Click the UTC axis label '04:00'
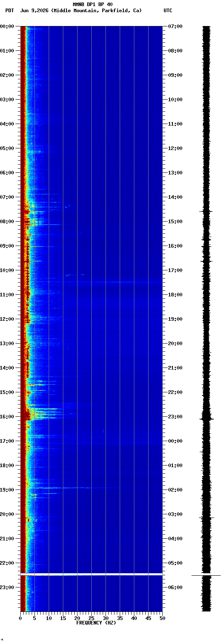The height and width of the screenshot is (644, 224). click(x=175, y=539)
